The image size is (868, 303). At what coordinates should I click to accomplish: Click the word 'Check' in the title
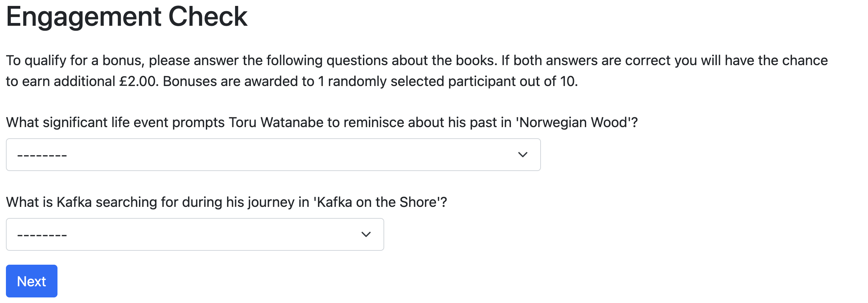[208, 17]
